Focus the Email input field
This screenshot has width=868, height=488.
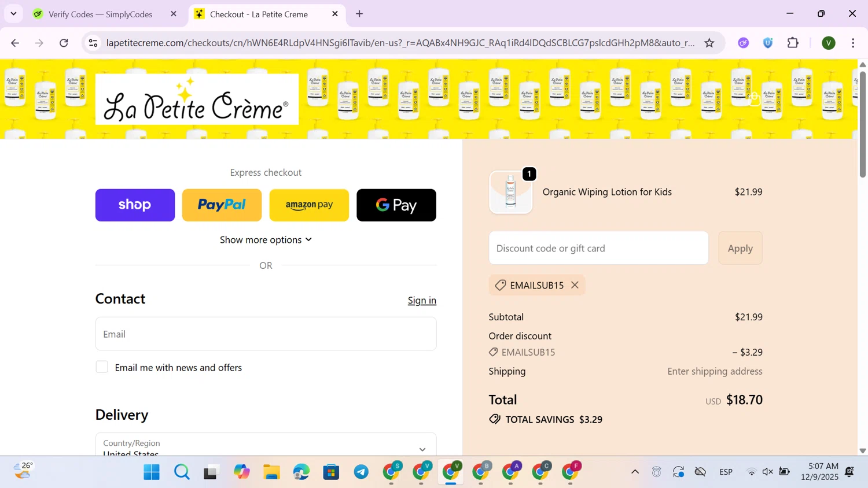pyautogui.click(x=266, y=334)
